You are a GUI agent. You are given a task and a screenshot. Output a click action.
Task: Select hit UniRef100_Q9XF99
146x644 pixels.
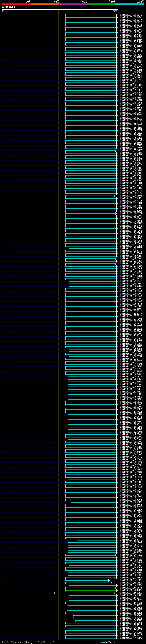pyautogui.click(x=131, y=140)
